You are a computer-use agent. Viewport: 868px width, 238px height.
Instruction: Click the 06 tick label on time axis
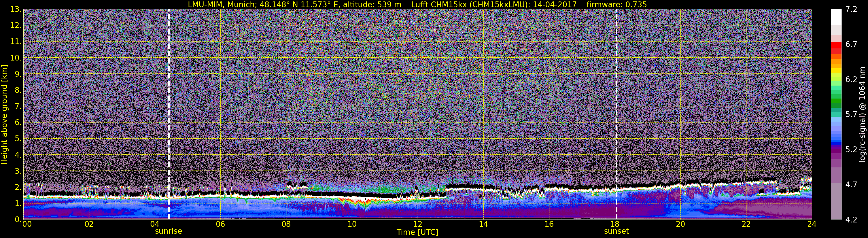point(220,224)
